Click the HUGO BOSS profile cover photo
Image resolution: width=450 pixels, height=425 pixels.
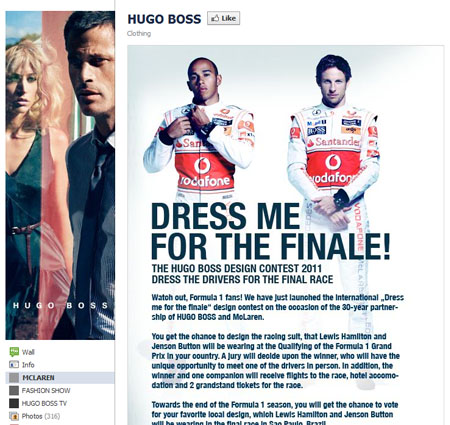coord(60,175)
